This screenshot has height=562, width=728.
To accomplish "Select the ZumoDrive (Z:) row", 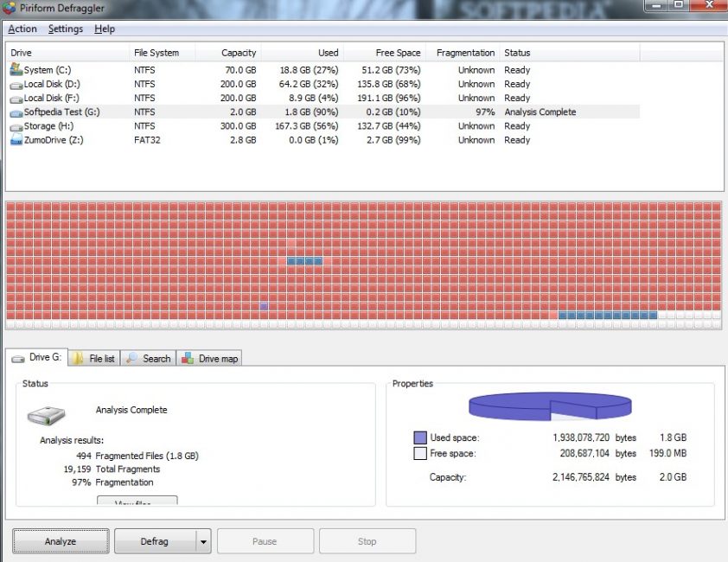I will click(x=323, y=140).
